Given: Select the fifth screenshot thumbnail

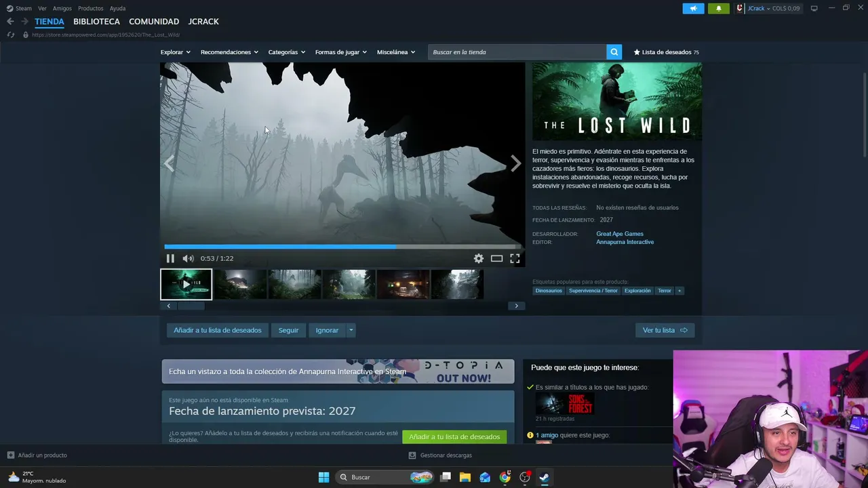Looking at the screenshot, I should click(403, 285).
